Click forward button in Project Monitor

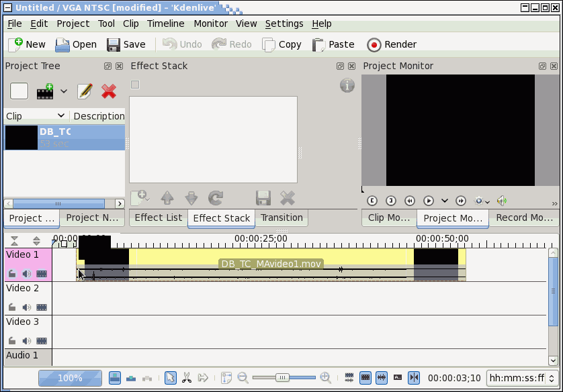click(x=461, y=201)
